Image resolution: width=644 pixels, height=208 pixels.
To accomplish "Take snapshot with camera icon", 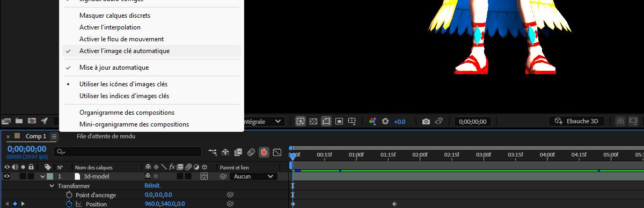I will point(426,121).
